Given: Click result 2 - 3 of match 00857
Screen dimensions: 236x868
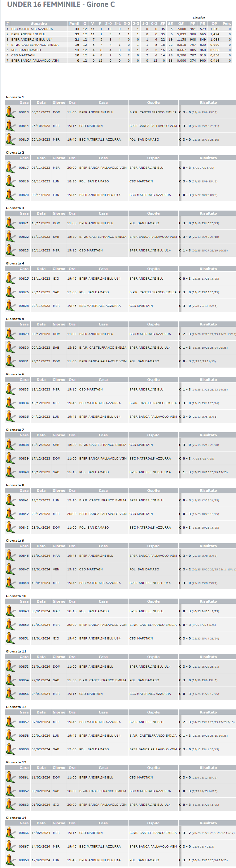Looking at the screenshot, I should (187, 722).
